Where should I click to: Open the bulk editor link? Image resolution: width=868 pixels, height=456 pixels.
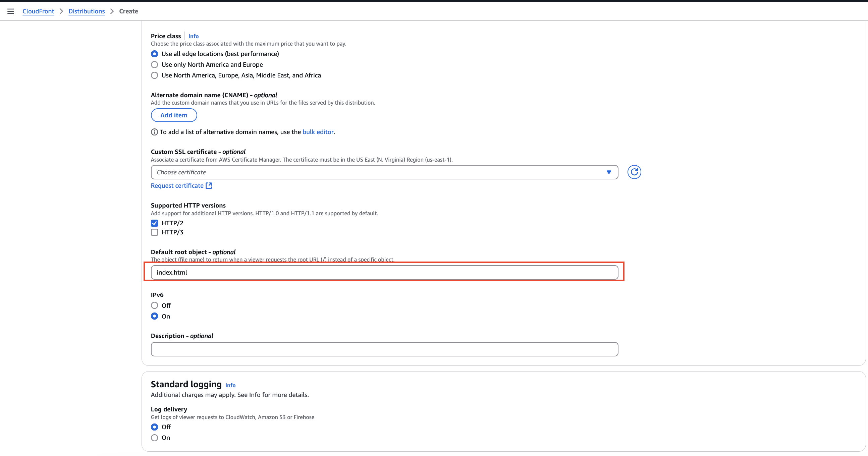click(318, 132)
